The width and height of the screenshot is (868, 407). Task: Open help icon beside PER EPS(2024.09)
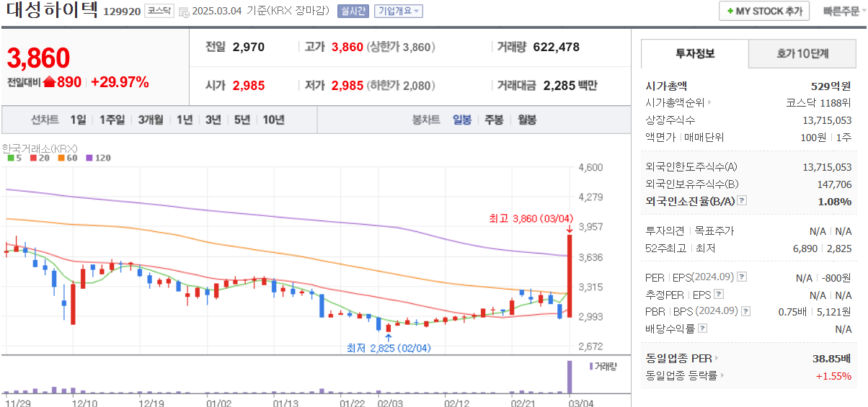(x=742, y=277)
